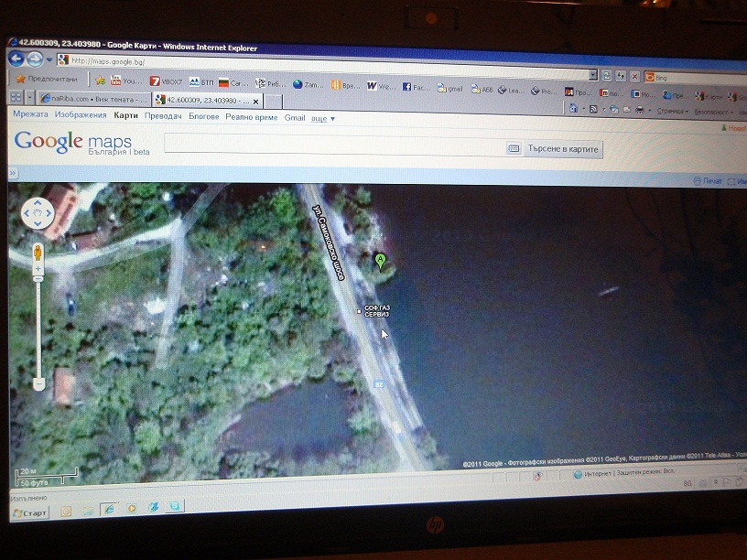747x560 pixels.
Task: Open the Lea favorites shortcut
Action: (511, 90)
